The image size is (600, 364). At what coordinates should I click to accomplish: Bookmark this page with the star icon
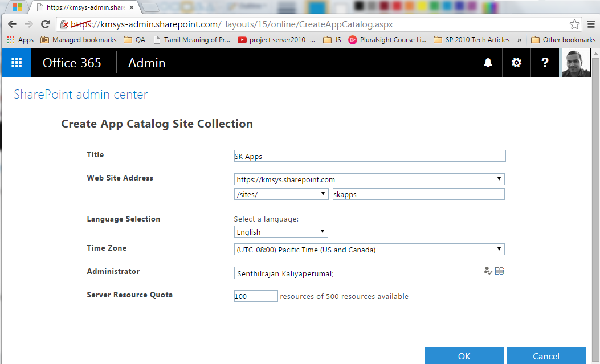[575, 24]
